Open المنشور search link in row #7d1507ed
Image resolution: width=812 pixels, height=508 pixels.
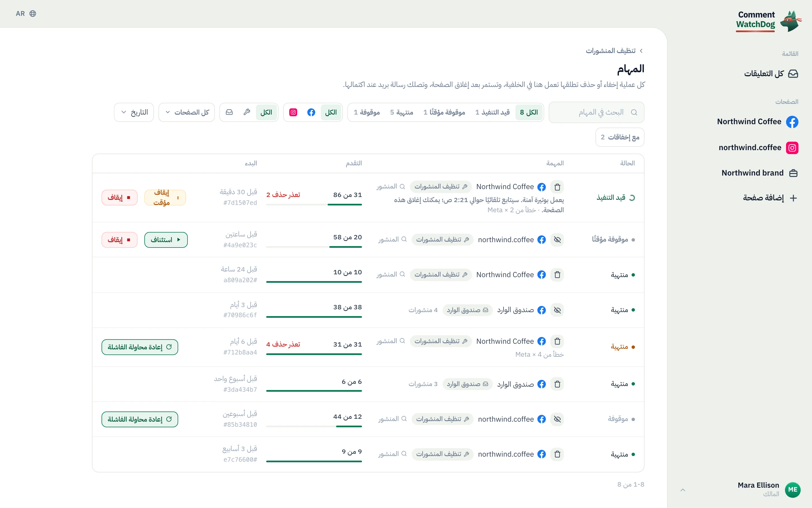391,187
